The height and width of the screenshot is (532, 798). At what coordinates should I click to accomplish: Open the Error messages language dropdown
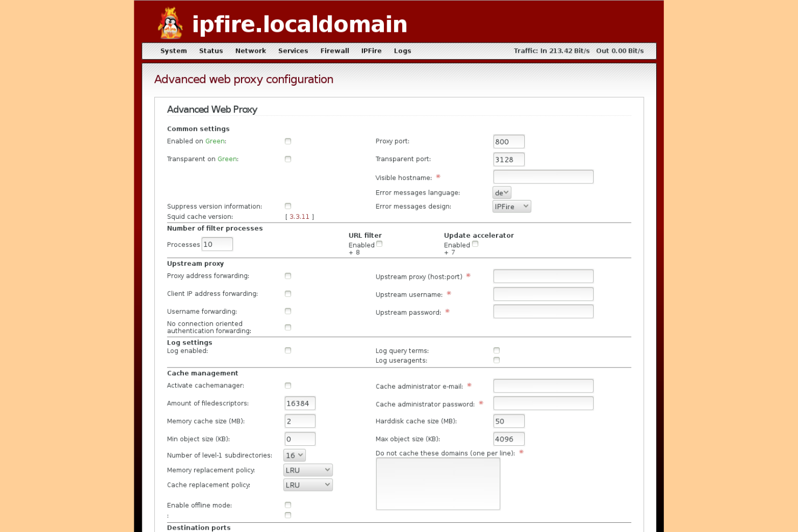501,192
